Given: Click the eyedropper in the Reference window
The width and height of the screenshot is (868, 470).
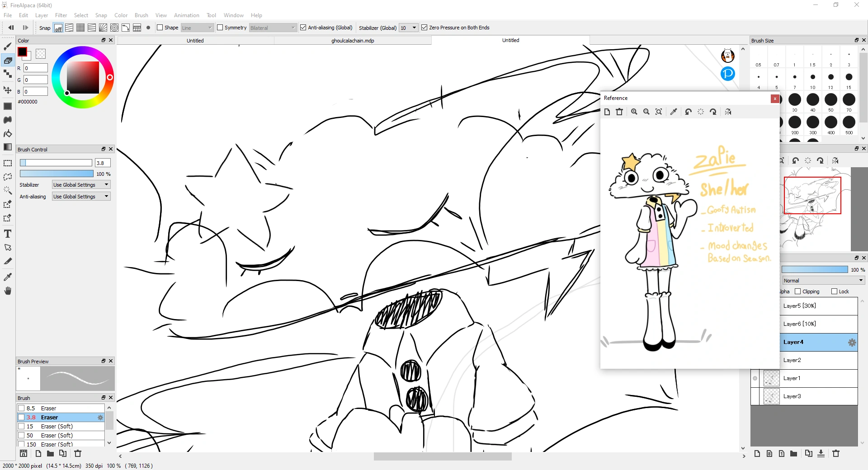Looking at the screenshot, I should point(673,112).
